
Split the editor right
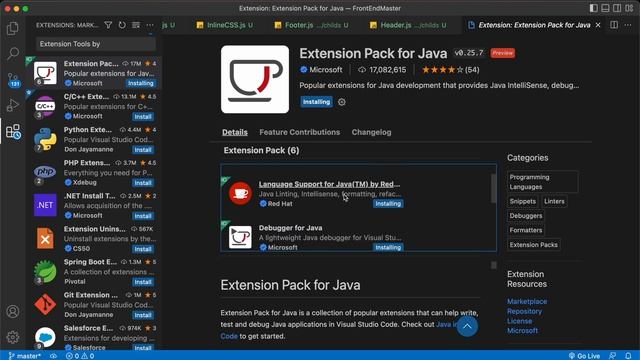point(614,25)
